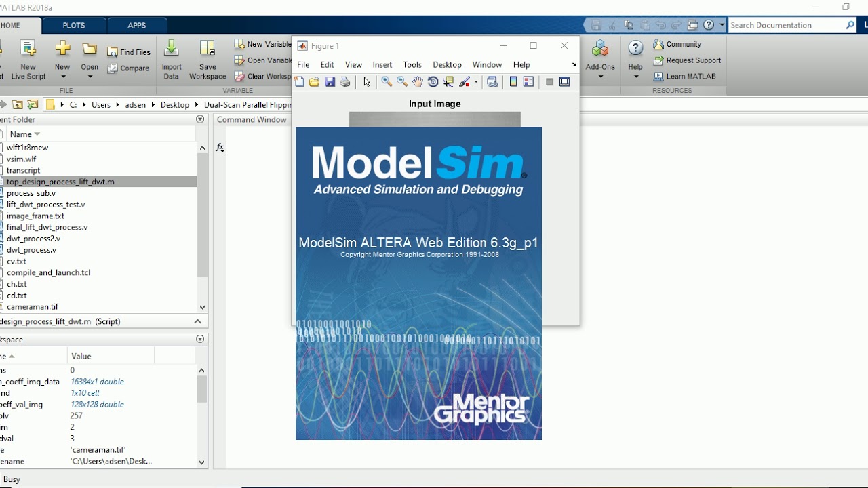Open the New dropdown in MATLAB ribbon
This screenshot has width=868, height=488.
62,60
